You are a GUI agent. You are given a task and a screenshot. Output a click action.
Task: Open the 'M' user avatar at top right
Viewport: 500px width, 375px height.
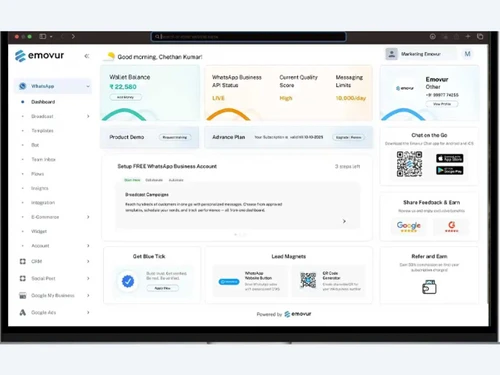pos(468,54)
